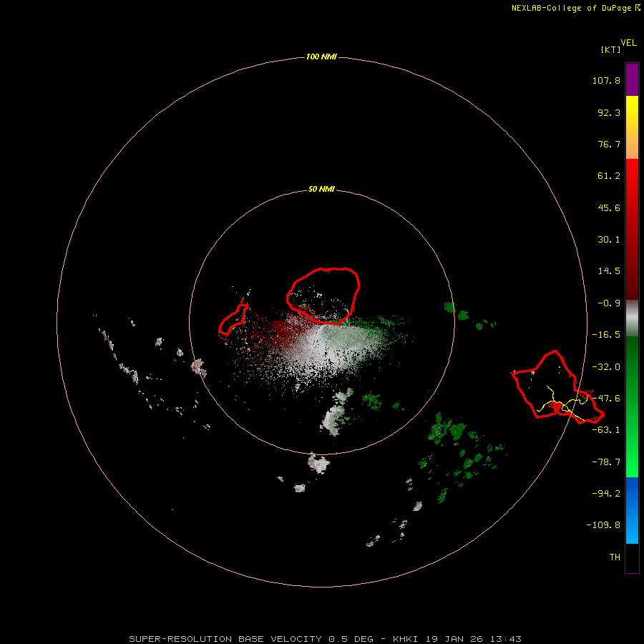Click the [KT] units label
Screen dimensions: 644x644
(x=610, y=49)
